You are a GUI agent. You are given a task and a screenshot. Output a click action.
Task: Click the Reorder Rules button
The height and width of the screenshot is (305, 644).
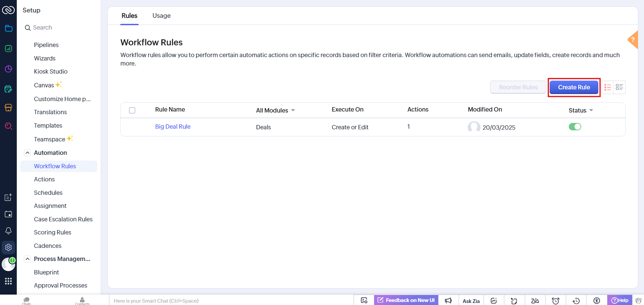tap(518, 87)
